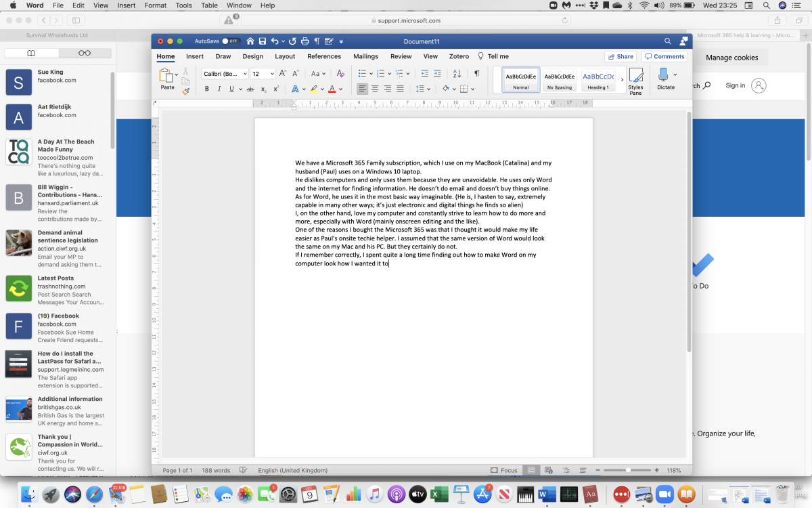Viewport: 812px width, 508px height.
Task: Click the Comments button
Action: click(664, 57)
